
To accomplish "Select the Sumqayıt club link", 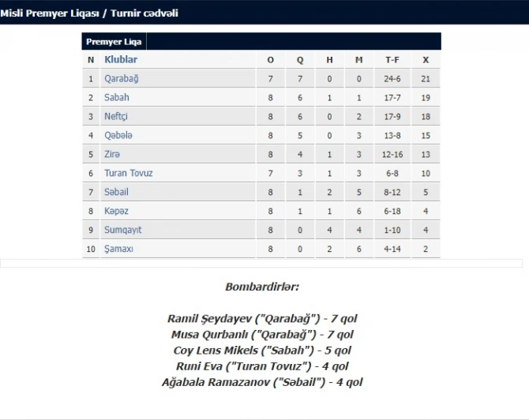I will (x=123, y=230).
